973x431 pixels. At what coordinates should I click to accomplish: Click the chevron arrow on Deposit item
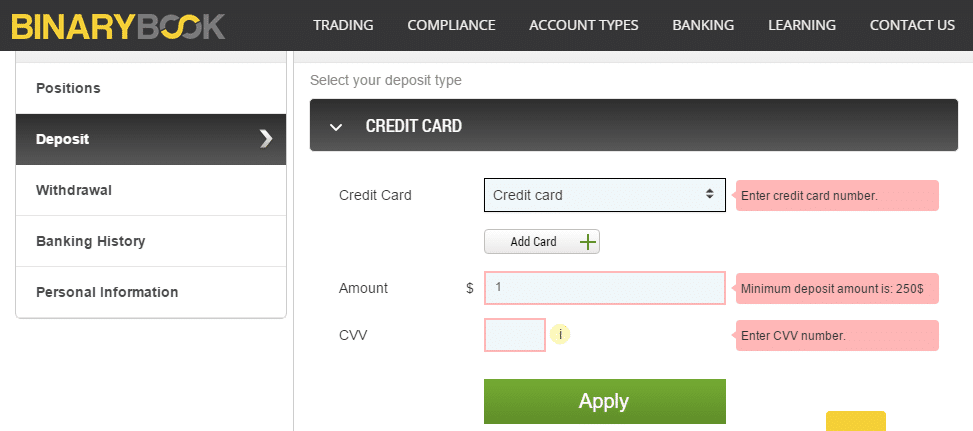pos(266,139)
